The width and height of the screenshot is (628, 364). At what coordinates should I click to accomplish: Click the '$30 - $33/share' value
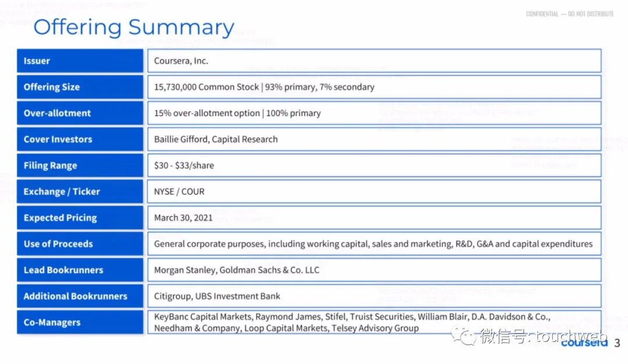[x=184, y=165]
